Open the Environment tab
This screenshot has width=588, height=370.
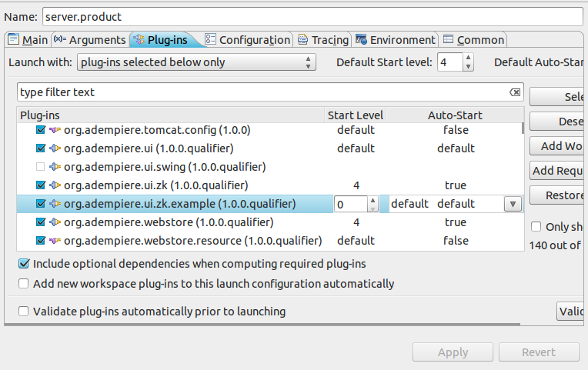pyautogui.click(x=396, y=39)
